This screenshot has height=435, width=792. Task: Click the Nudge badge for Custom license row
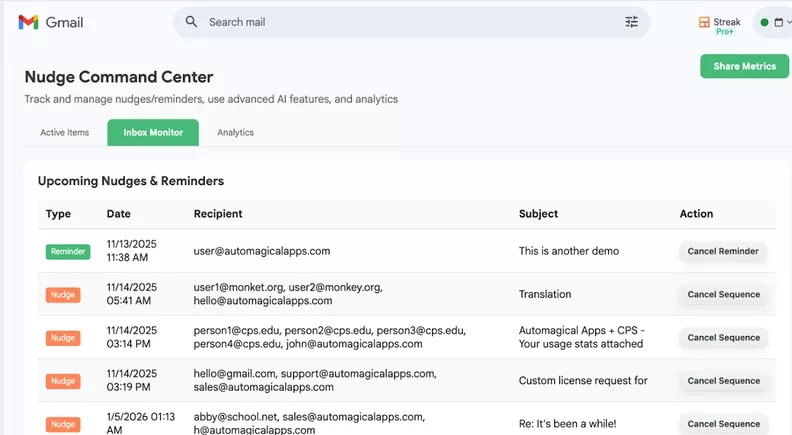pos(62,381)
